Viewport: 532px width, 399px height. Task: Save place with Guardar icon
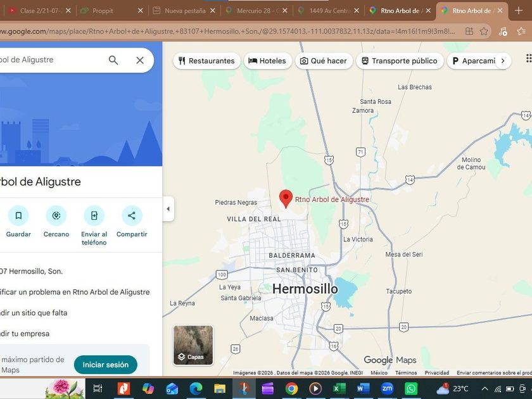(18, 215)
